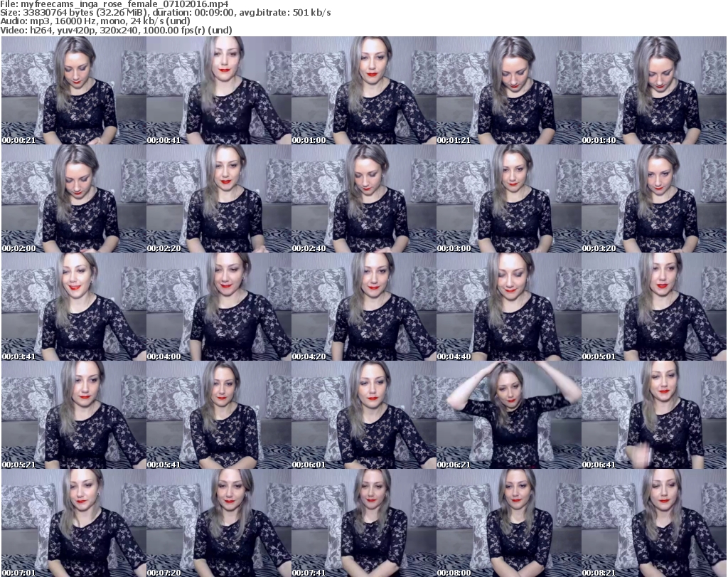Screen dimensions: 728x577
Task: Open the thumbnail stamped 00:07:20
Action: click(x=219, y=523)
